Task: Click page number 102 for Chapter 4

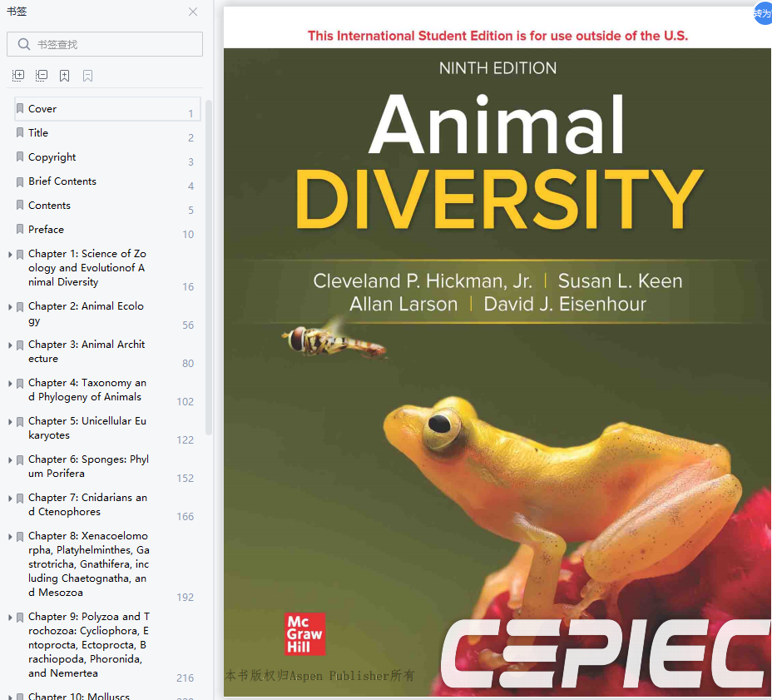Action: pos(186,402)
